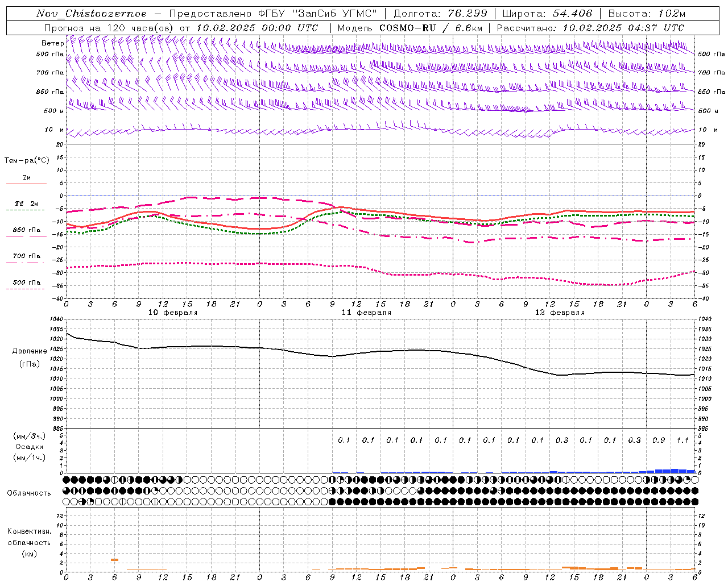Select the latitude value Широта: 54.406
728x582 pixels.
point(547,14)
